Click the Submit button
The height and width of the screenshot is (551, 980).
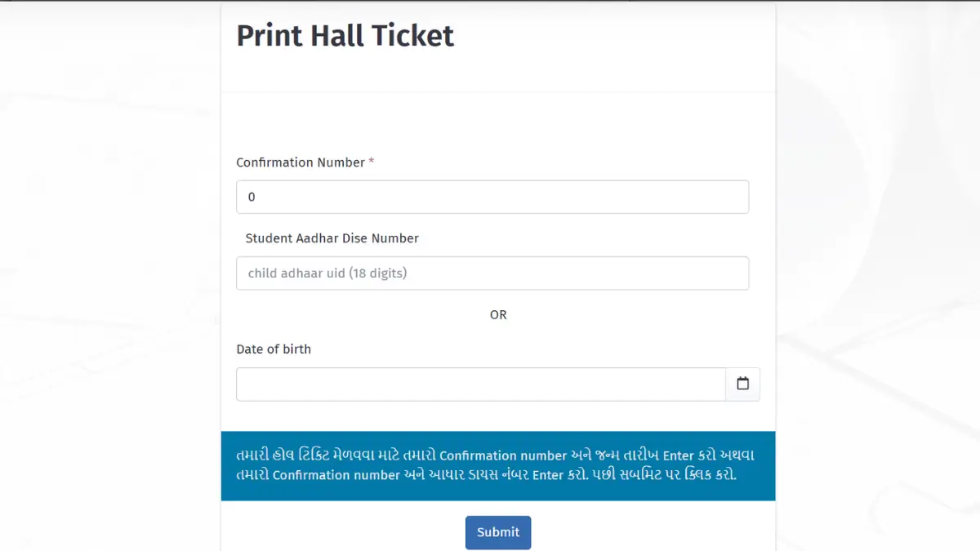pyautogui.click(x=498, y=532)
